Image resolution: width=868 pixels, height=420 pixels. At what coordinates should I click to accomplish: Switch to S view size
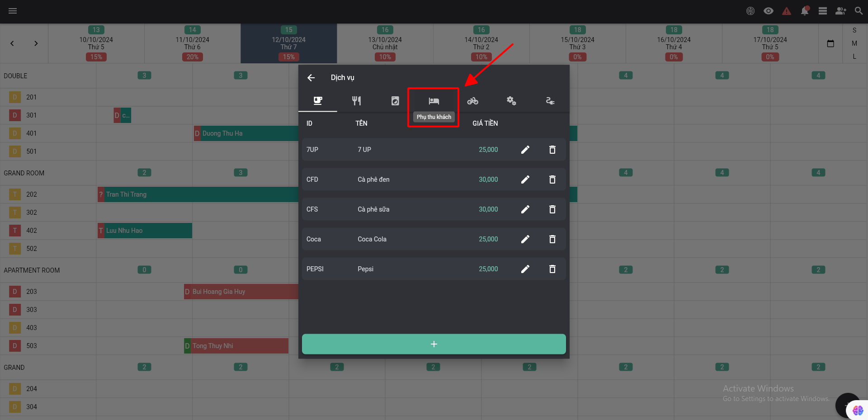coord(854,30)
